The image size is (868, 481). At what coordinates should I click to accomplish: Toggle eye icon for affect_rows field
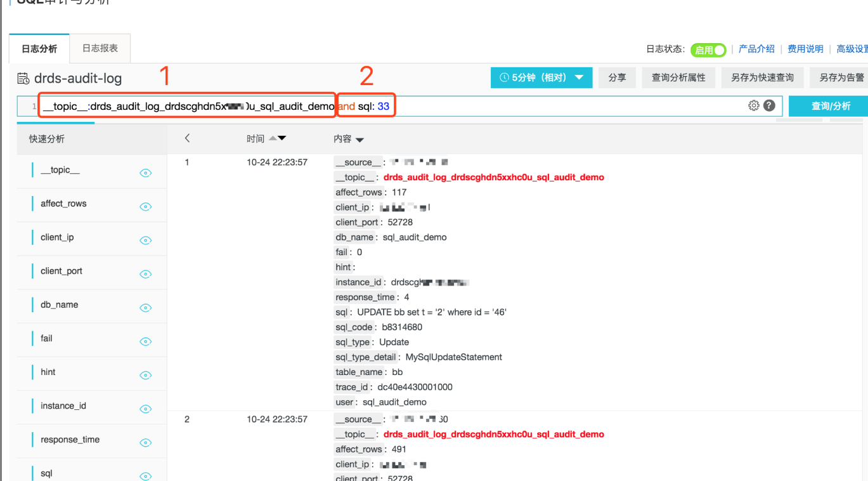(x=146, y=207)
